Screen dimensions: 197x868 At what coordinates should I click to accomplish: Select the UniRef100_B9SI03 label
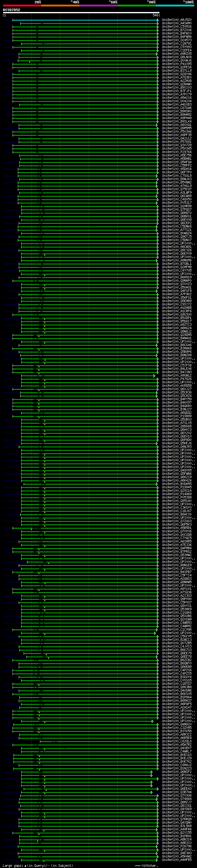(x=177, y=88)
